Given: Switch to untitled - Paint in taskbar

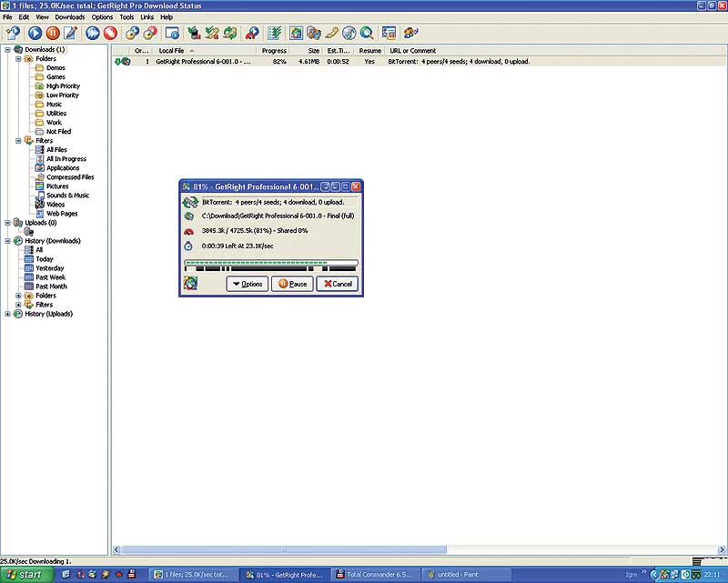Looking at the screenshot, I should (x=467, y=575).
